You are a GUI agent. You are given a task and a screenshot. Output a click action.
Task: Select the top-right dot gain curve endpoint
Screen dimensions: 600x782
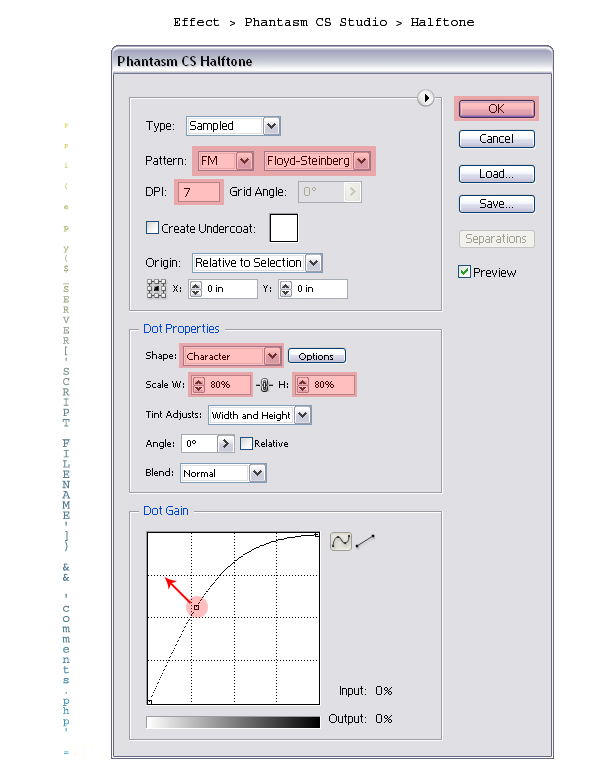(317, 535)
